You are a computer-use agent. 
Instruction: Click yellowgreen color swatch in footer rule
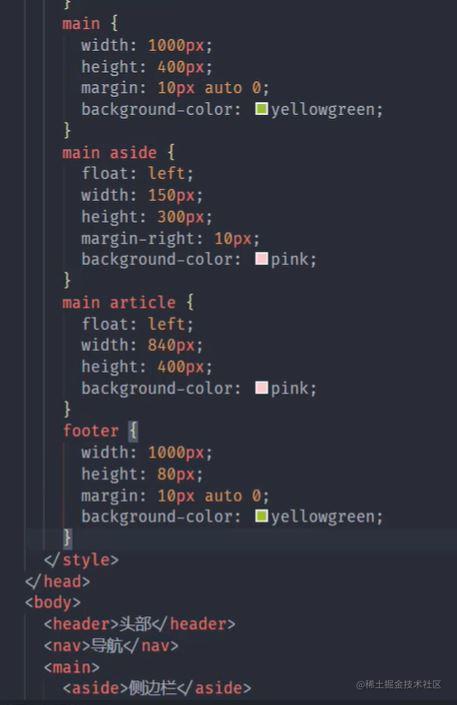(261, 516)
